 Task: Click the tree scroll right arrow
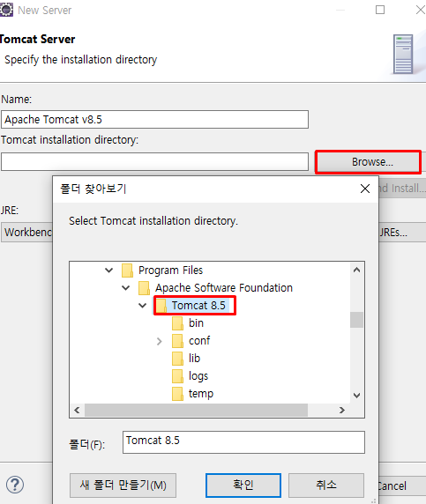pyautogui.click(x=342, y=410)
